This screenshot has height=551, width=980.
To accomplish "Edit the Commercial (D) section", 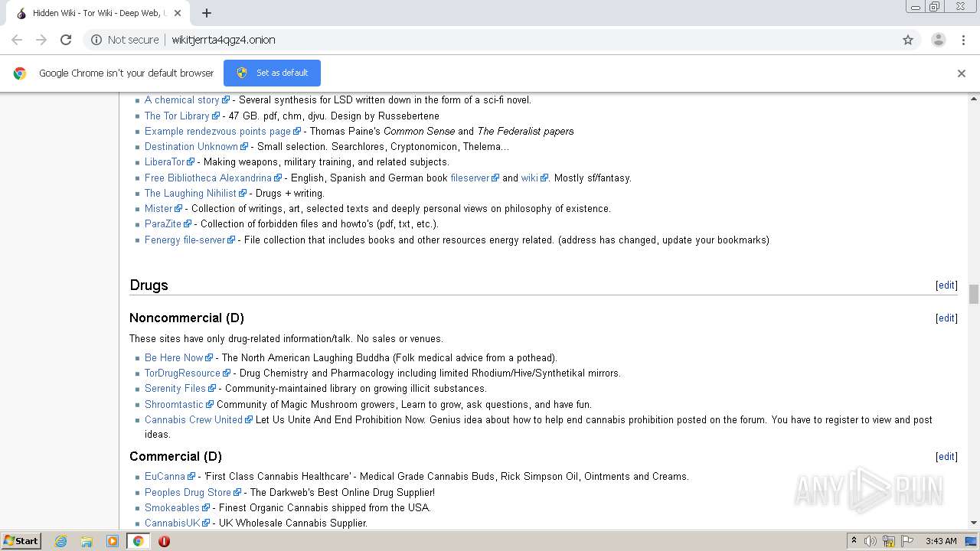I will point(946,456).
